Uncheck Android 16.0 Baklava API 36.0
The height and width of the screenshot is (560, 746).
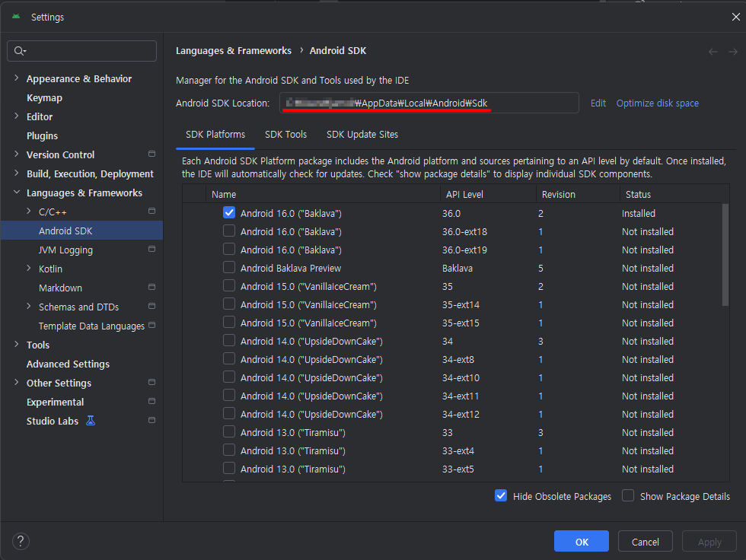tap(229, 212)
